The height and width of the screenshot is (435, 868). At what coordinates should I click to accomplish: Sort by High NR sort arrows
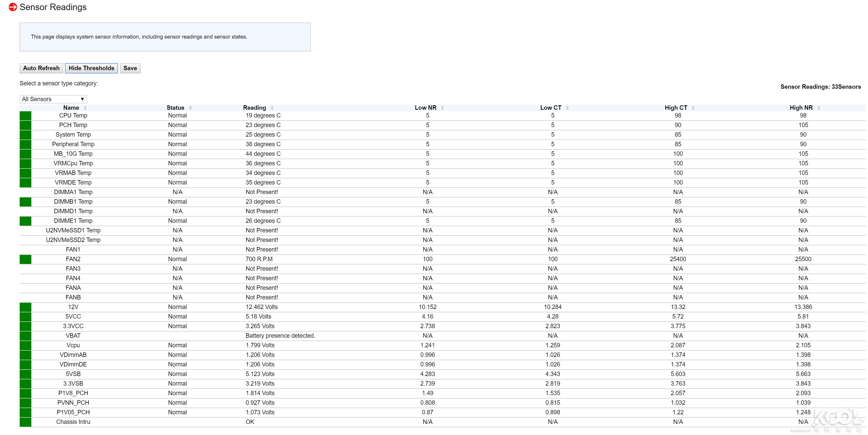819,108
